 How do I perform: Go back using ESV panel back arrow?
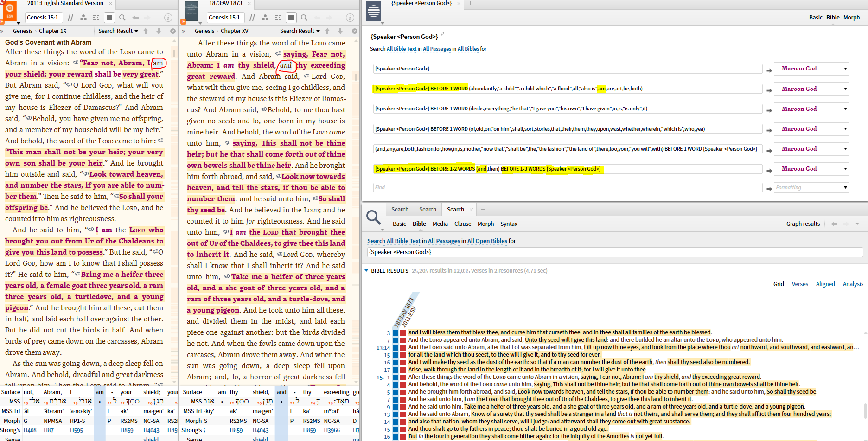coord(135,18)
